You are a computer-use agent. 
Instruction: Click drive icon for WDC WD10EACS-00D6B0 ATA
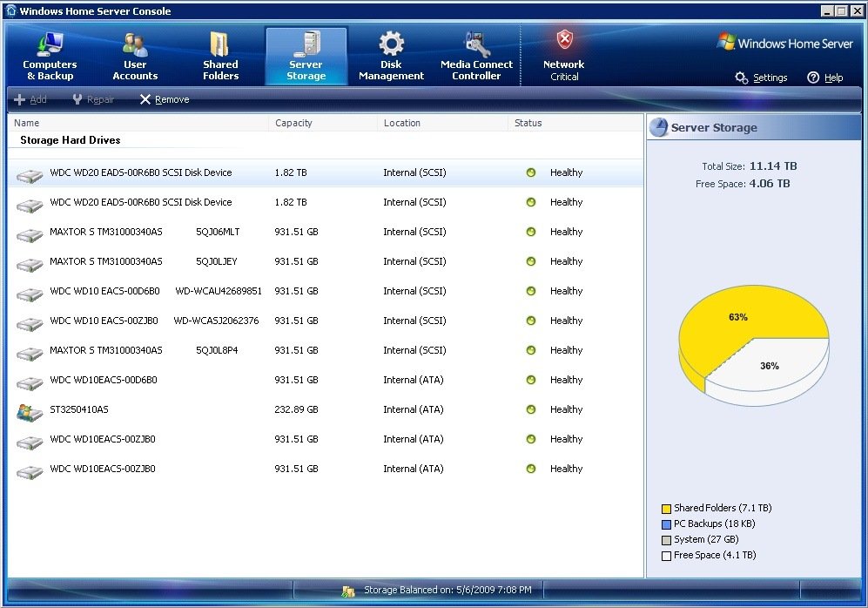coord(30,383)
